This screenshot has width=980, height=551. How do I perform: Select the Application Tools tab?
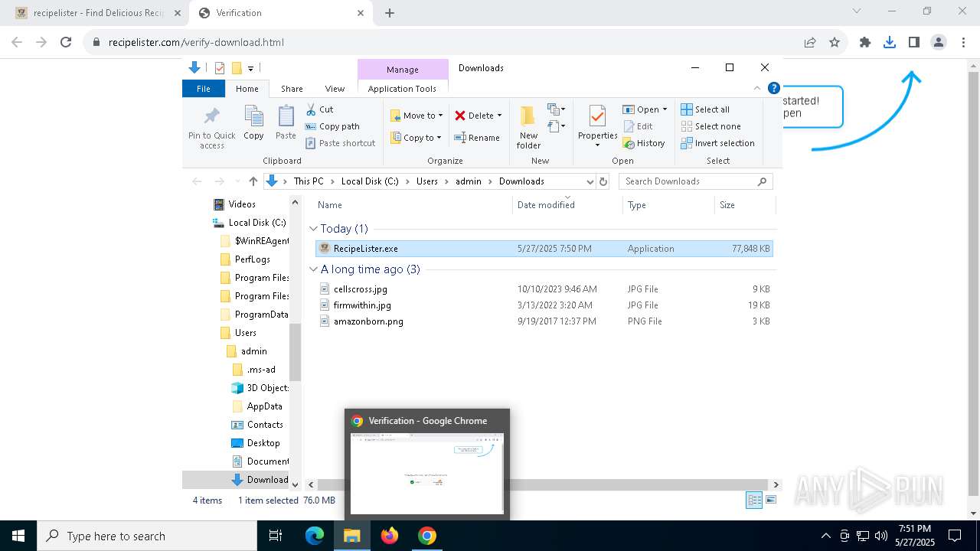pyautogui.click(x=402, y=89)
